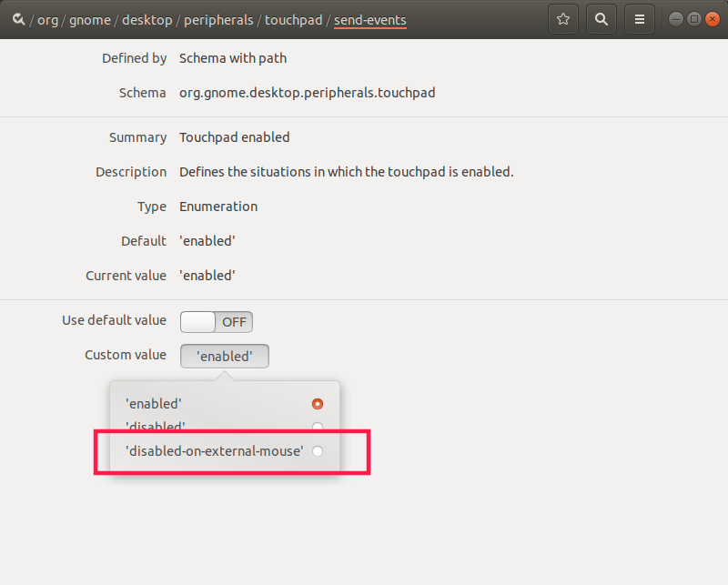Open the gnome breadcrumb link

coord(90,19)
